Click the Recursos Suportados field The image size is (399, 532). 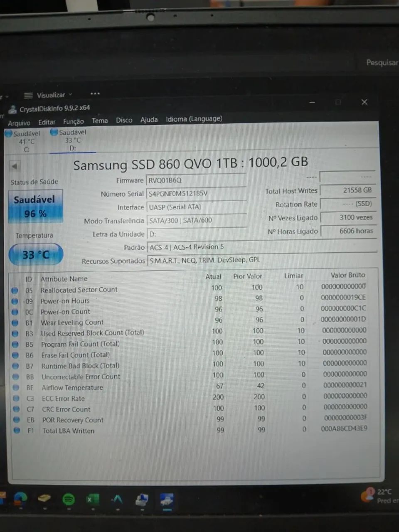tap(262, 260)
